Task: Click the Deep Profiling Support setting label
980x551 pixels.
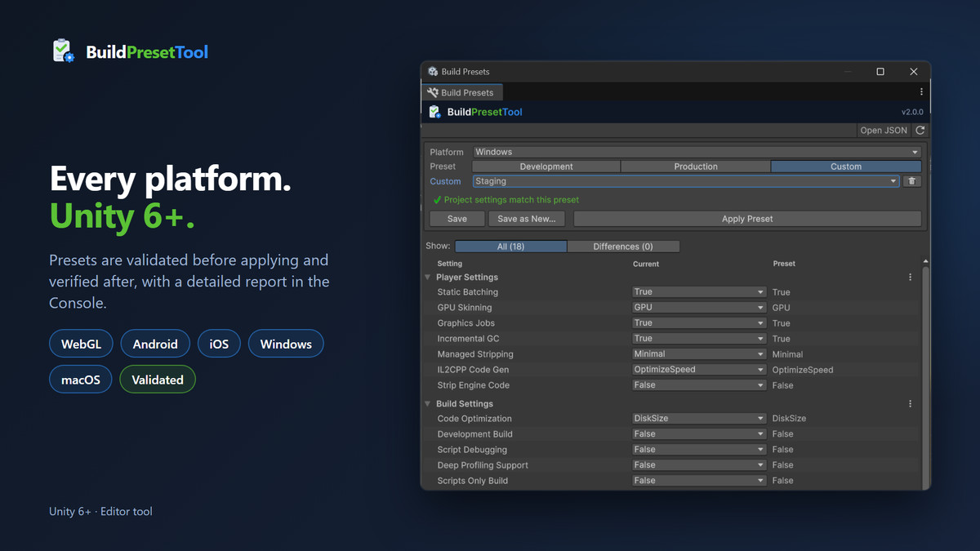Action: (x=483, y=465)
